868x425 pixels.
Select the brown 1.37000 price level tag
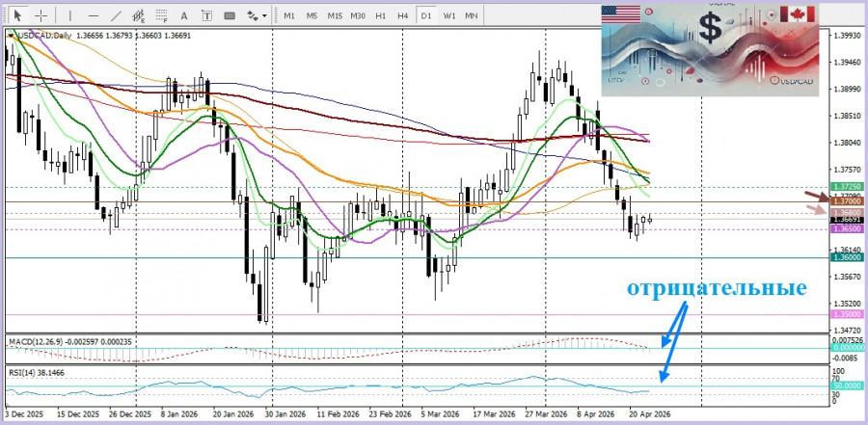click(847, 202)
